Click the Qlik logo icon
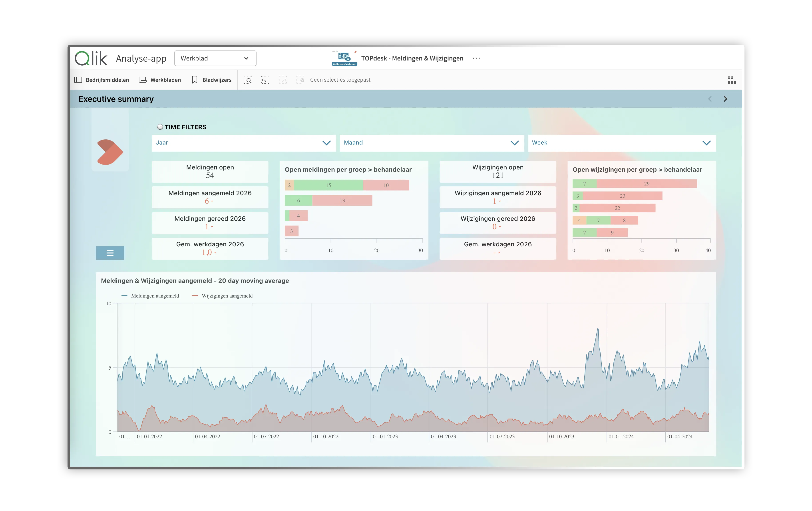The image size is (812, 511). tap(91, 58)
